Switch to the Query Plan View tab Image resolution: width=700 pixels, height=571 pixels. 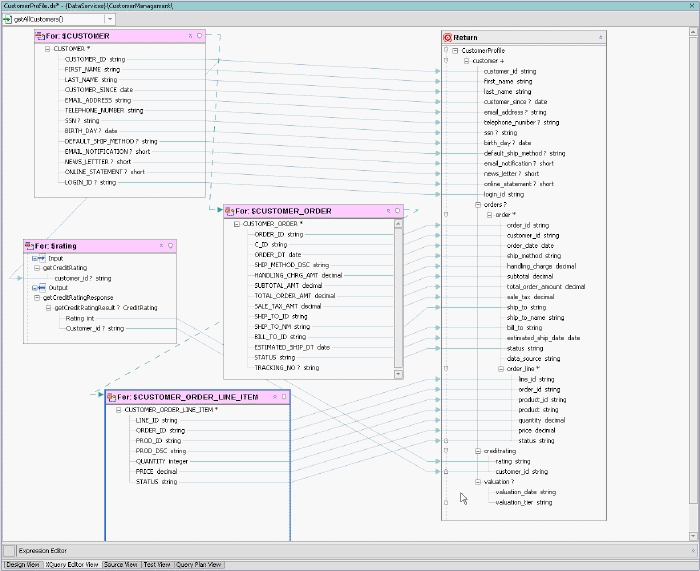coord(199,565)
